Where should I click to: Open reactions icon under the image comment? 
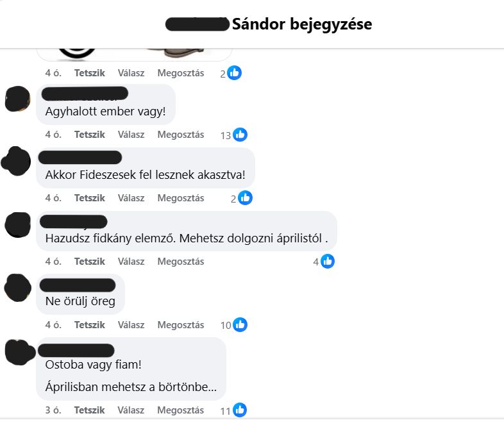[234, 73]
